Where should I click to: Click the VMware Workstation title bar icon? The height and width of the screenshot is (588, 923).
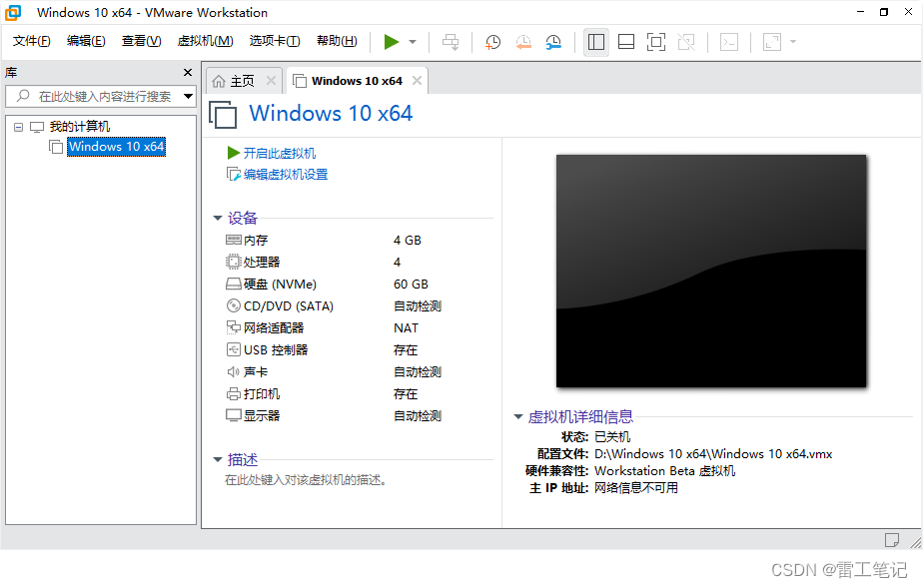(13, 12)
